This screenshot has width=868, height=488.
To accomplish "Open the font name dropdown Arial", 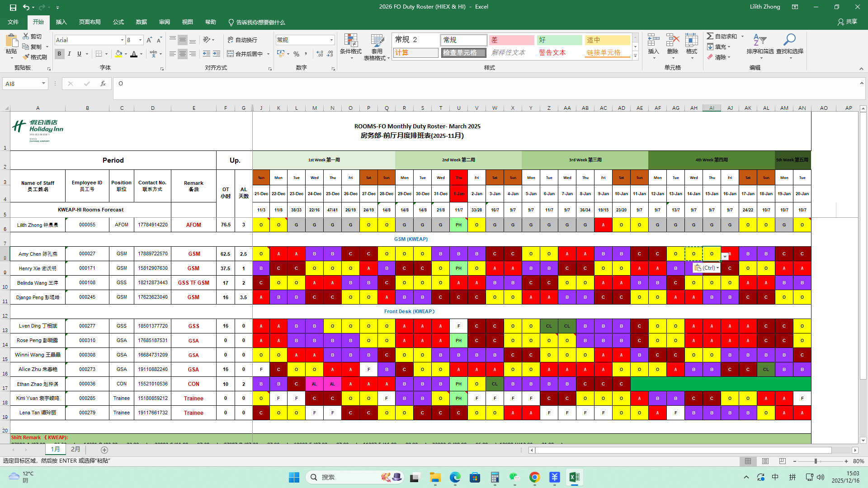I will pyautogui.click(x=122, y=40).
